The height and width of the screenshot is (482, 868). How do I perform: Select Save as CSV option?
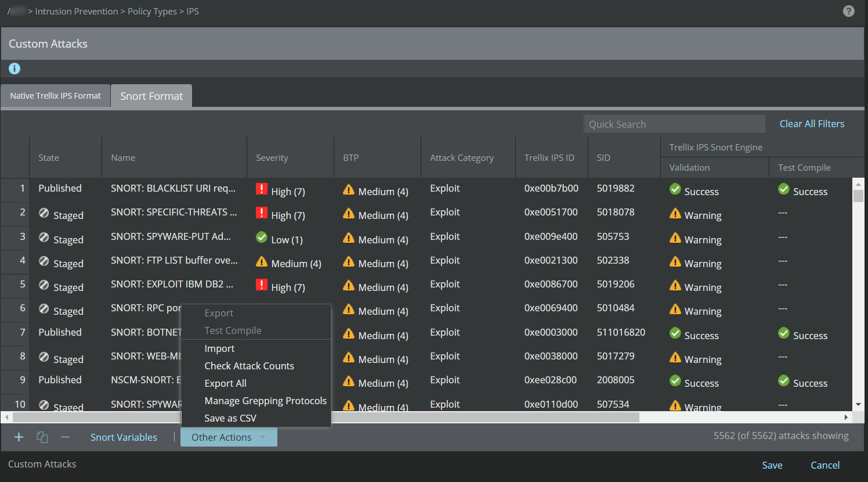click(x=230, y=418)
